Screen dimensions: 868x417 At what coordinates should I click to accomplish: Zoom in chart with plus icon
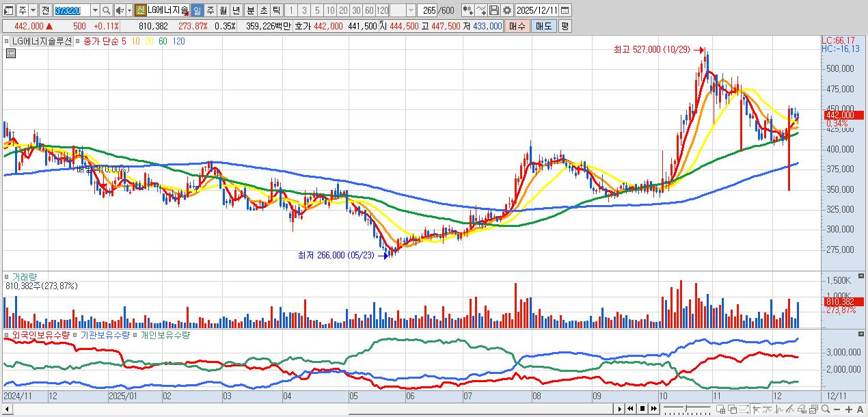pos(848,409)
